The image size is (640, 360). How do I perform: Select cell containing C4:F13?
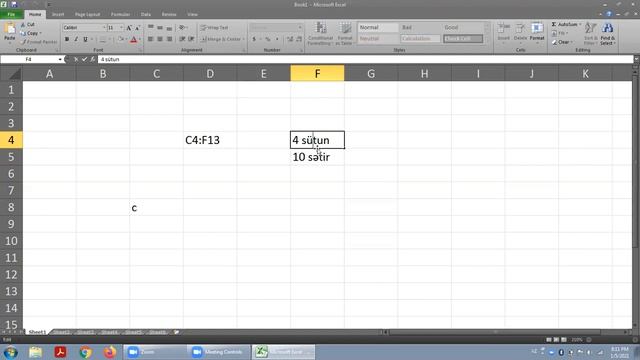210,140
